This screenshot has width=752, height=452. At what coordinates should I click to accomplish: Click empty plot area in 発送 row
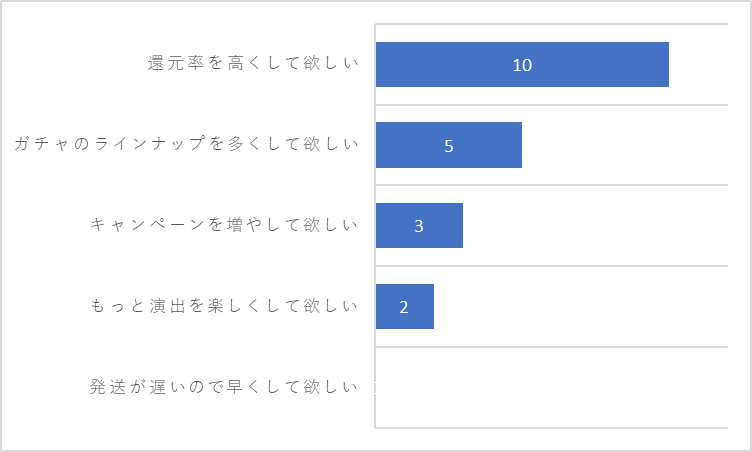pyautogui.click(x=552, y=387)
